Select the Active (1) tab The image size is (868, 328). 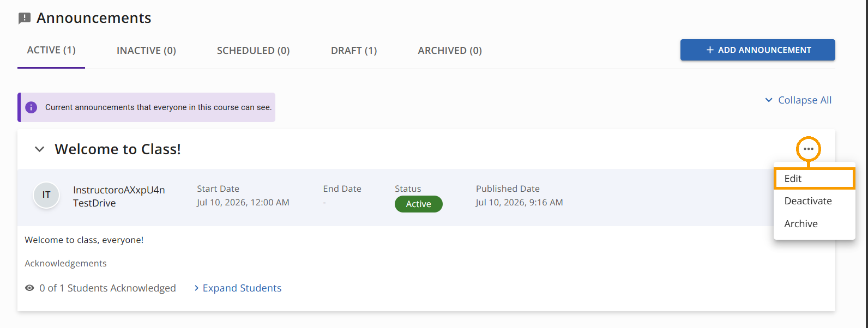[51, 50]
